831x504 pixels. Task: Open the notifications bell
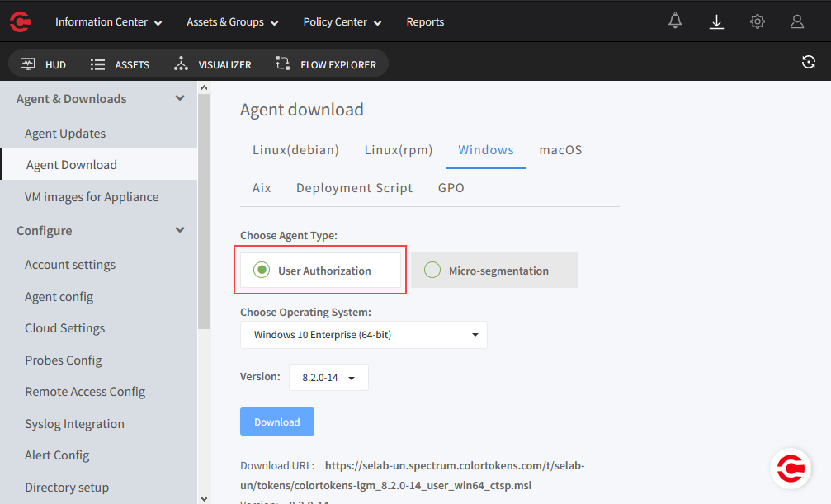click(x=675, y=21)
